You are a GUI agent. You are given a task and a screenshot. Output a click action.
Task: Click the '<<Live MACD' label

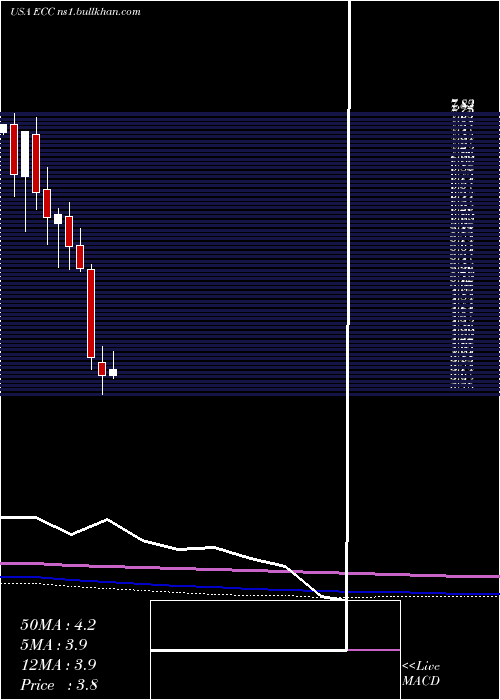point(421,674)
